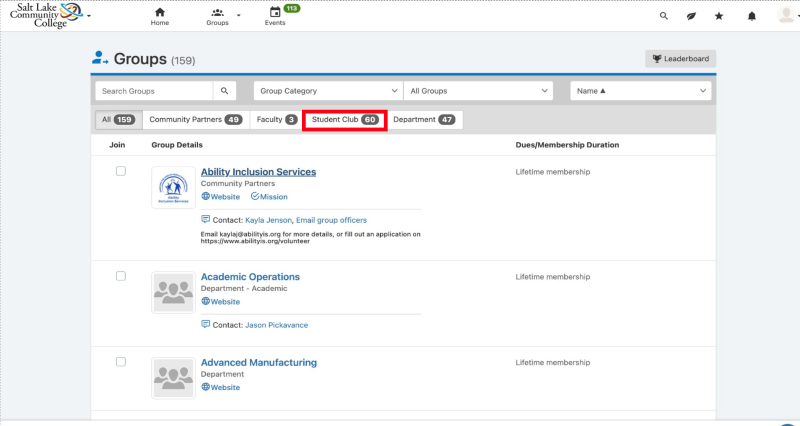800x426 pixels.
Task: Check the Ability Inclusion Services join box
Action: click(x=121, y=171)
